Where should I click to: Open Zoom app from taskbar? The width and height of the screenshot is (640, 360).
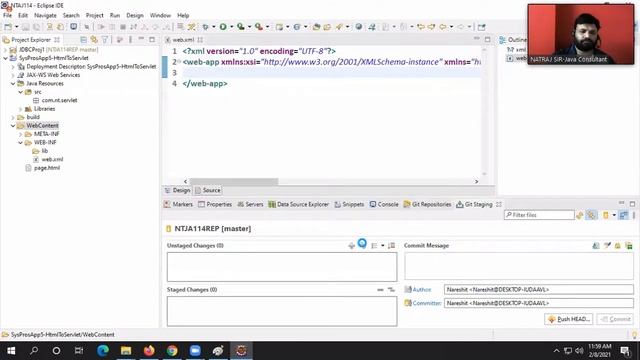pos(195,351)
